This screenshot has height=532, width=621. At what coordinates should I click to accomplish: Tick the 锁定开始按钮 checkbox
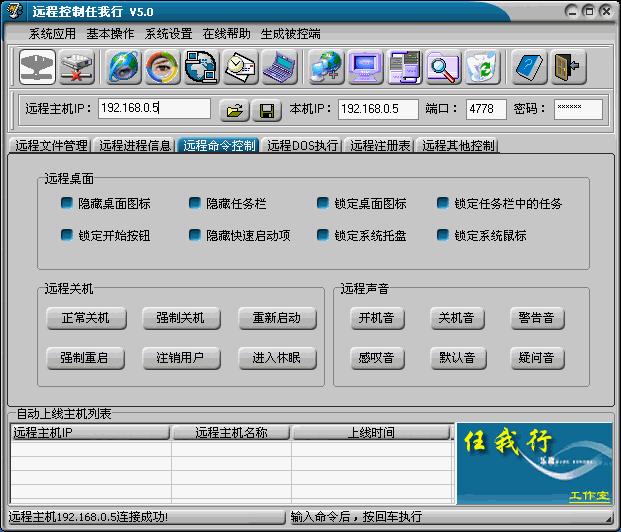(67, 236)
